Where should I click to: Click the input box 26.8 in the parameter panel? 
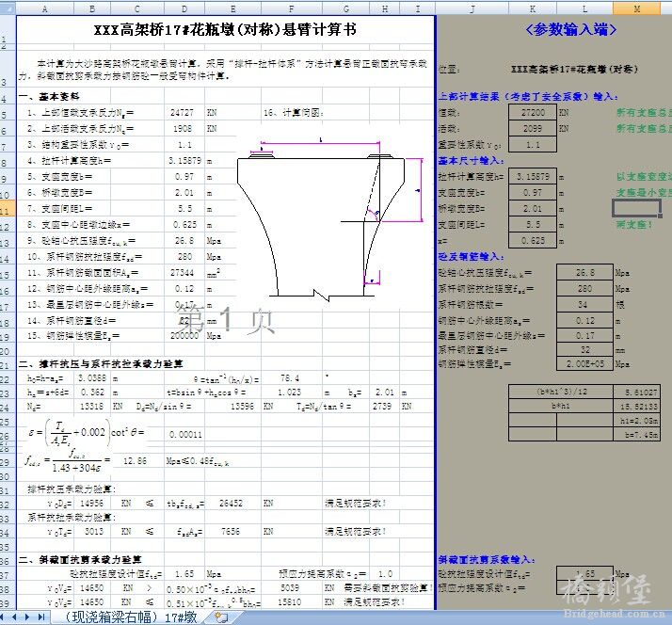point(584,272)
